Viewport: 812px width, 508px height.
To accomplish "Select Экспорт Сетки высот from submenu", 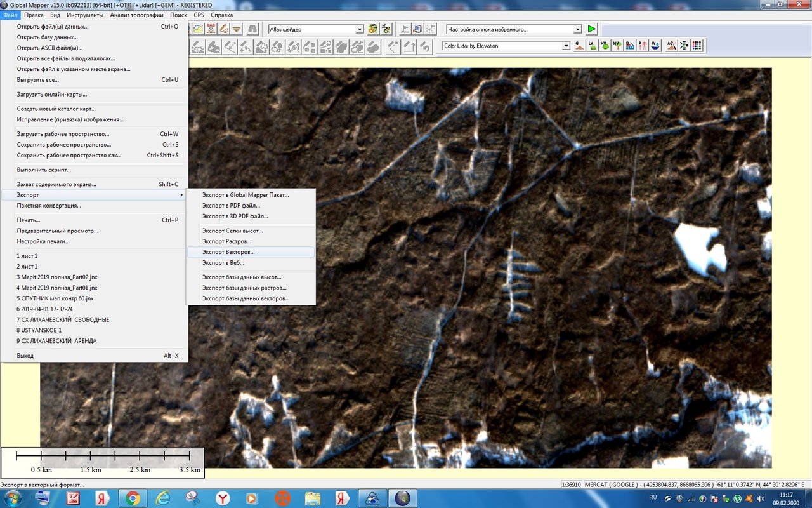I will tap(251, 231).
